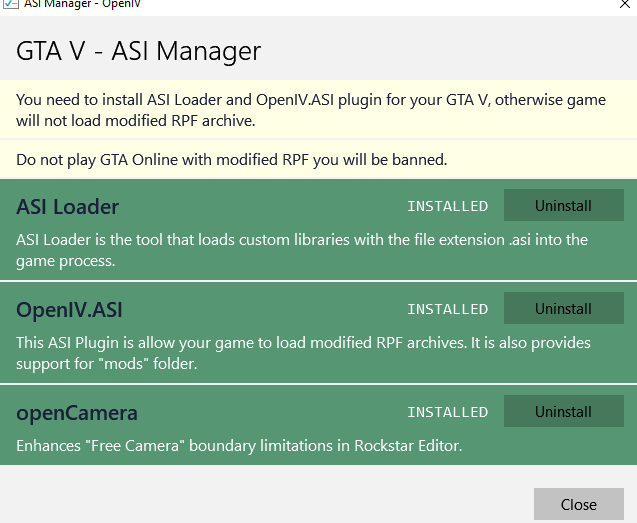
Task: Click the empty gray footer left of Close
Action: click(x=260, y=503)
